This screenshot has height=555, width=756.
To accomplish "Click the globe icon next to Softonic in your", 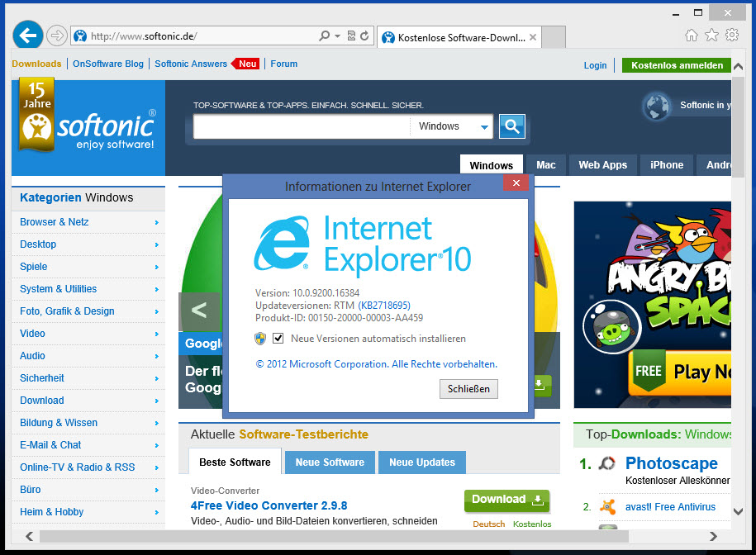I will [x=656, y=107].
